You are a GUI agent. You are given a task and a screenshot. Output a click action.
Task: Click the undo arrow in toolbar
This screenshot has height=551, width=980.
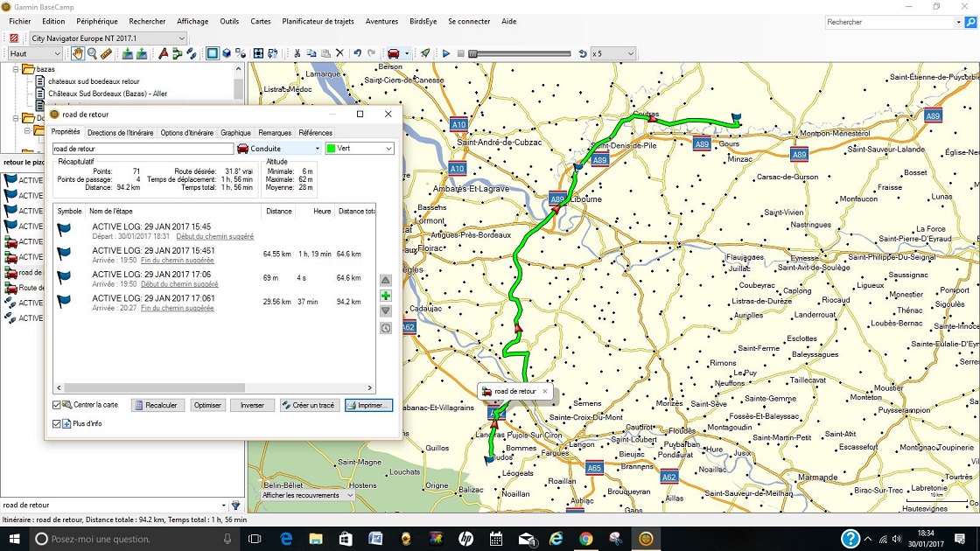click(x=357, y=54)
